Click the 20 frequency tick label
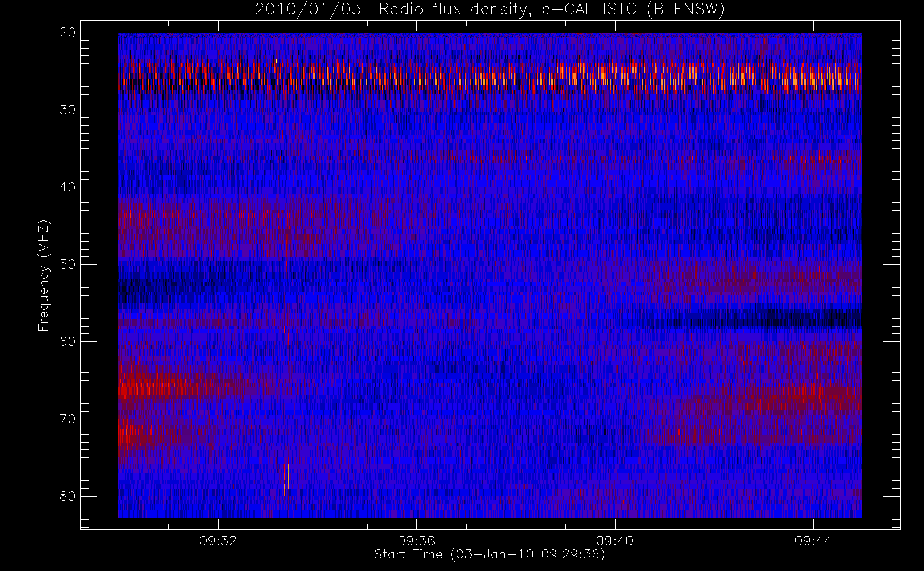 point(67,33)
